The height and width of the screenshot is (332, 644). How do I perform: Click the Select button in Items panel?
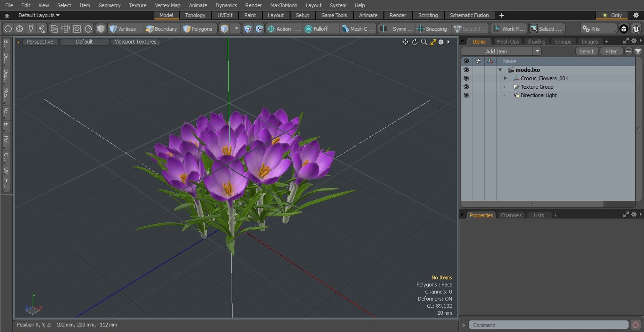pos(586,51)
